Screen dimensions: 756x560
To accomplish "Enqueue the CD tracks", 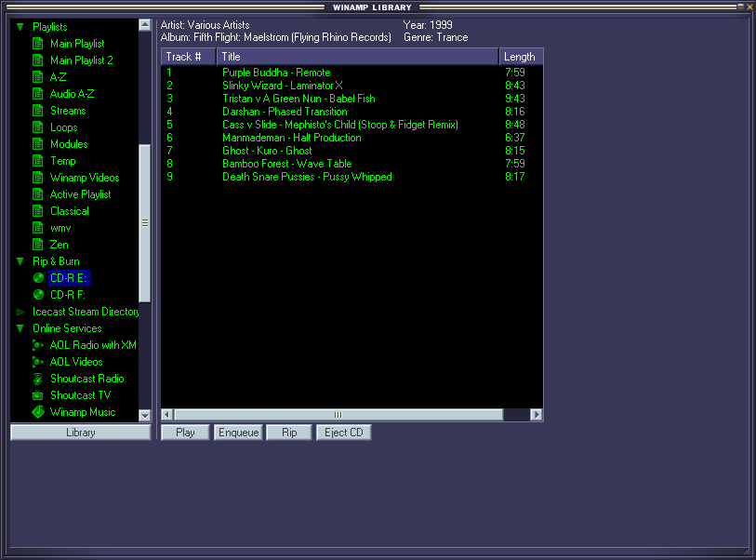I will [x=239, y=433].
